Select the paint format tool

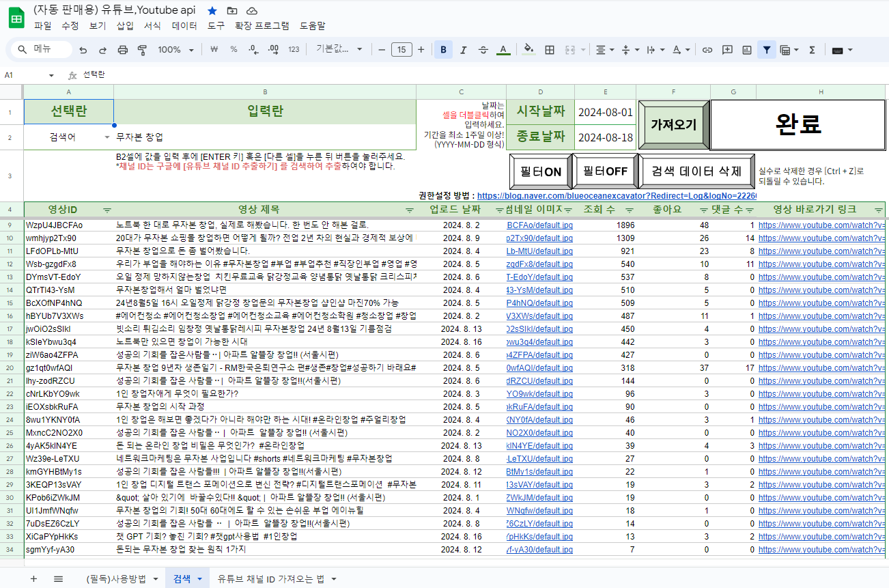[x=142, y=50]
